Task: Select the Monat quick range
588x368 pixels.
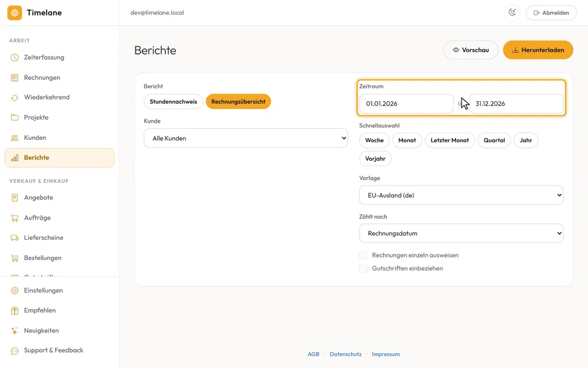Action: point(407,140)
